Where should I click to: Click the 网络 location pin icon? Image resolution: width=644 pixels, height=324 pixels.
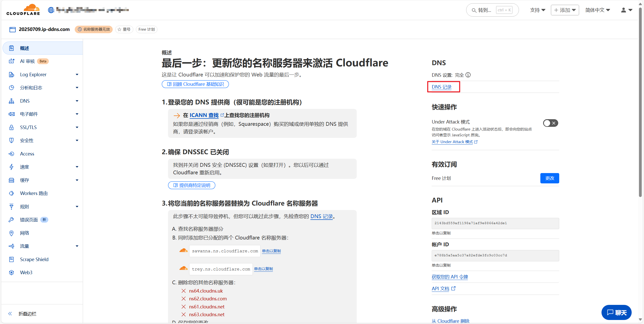[x=12, y=233]
